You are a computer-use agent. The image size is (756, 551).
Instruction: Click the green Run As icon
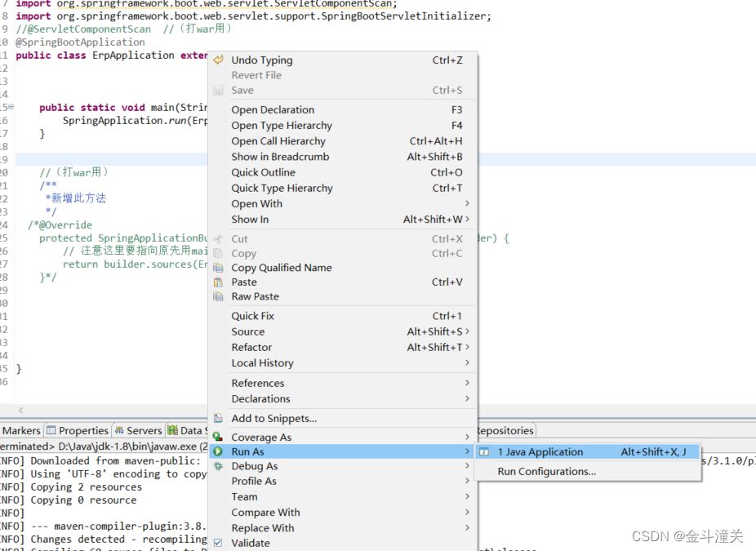(x=219, y=451)
